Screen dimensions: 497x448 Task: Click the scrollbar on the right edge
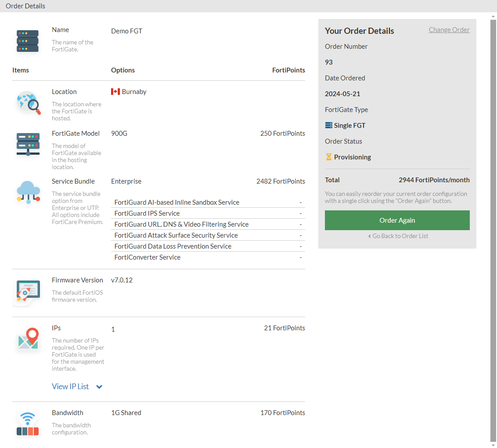494,220
